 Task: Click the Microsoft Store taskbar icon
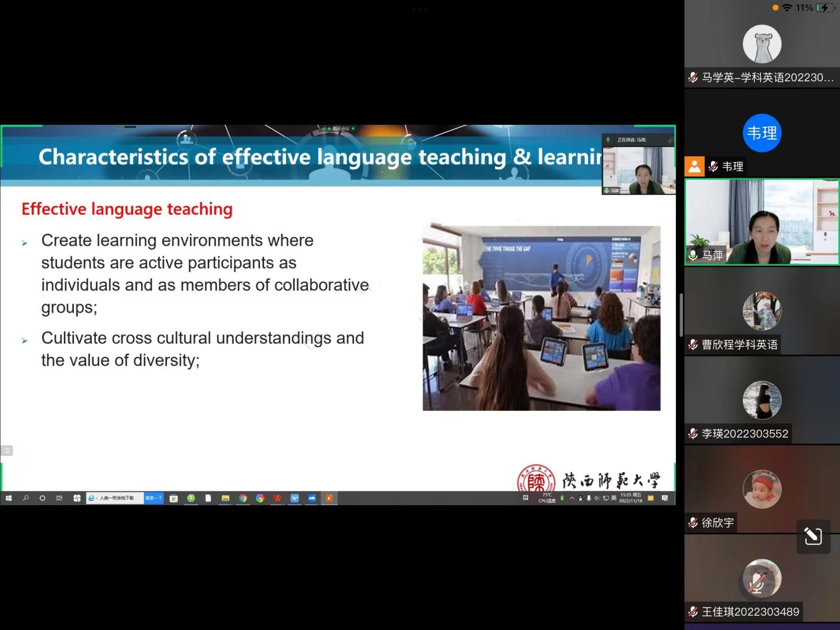tap(174, 498)
